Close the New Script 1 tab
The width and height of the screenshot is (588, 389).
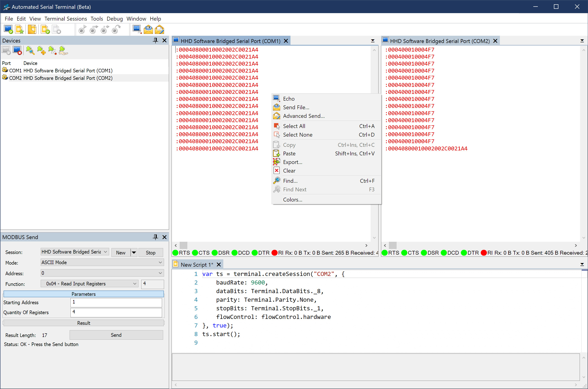(219, 265)
